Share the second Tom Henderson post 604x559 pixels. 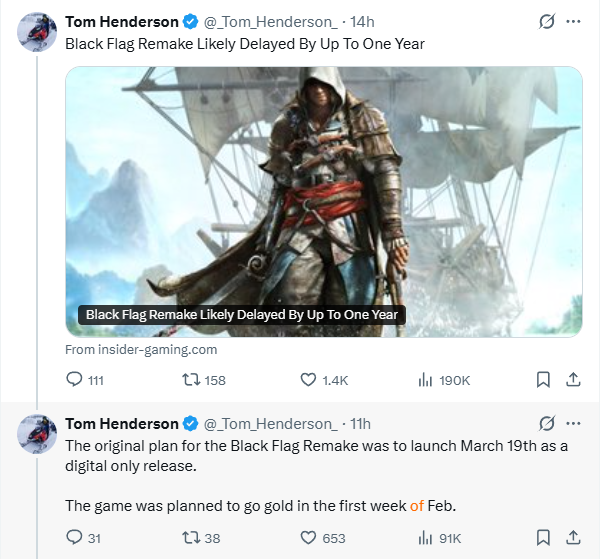pos(573,538)
